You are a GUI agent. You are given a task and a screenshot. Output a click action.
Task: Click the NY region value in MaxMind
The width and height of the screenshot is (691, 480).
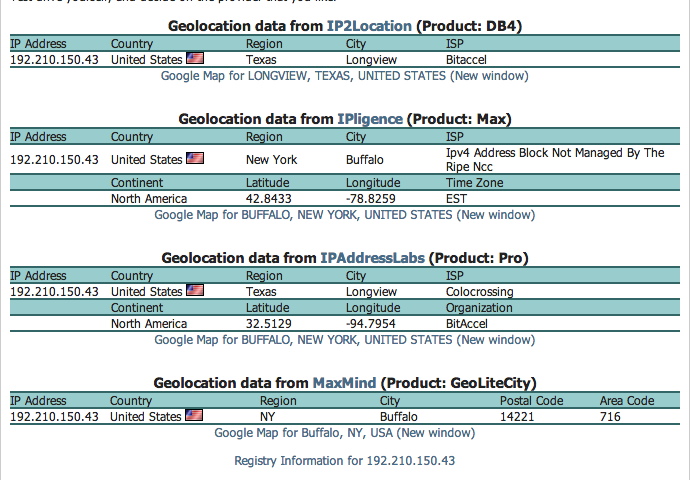[x=267, y=417]
